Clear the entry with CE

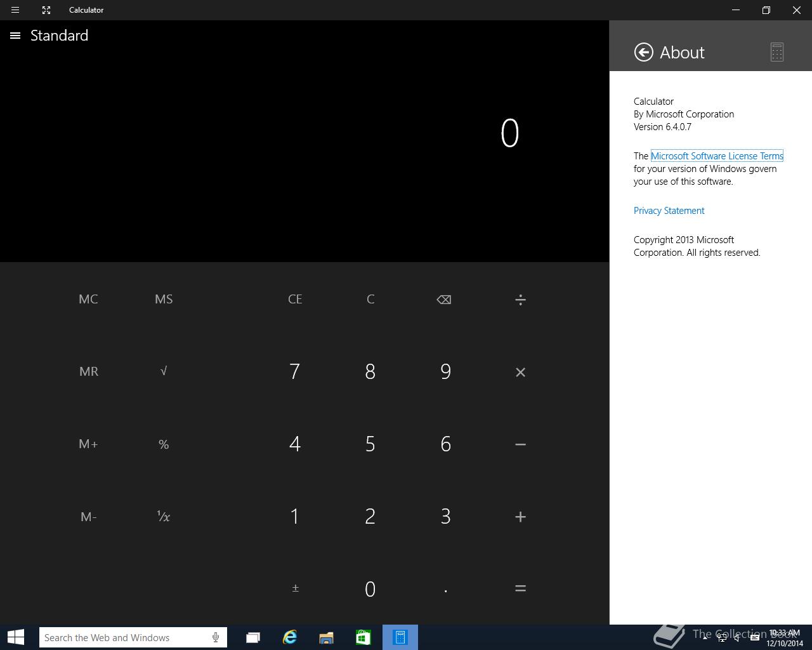coord(295,299)
